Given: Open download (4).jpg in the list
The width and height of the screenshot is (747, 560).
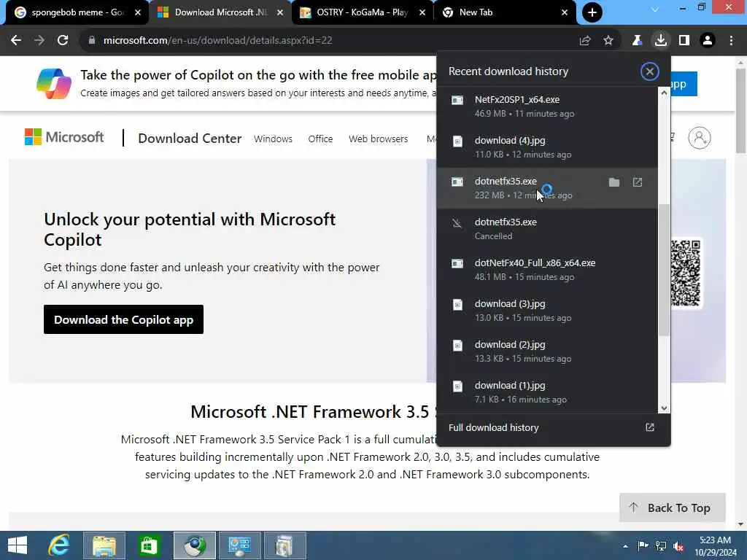Looking at the screenshot, I should [547, 147].
